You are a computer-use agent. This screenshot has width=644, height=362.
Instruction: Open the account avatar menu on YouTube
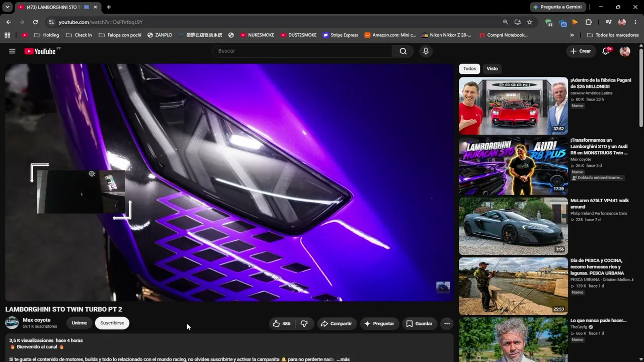(x=625, y=51)
